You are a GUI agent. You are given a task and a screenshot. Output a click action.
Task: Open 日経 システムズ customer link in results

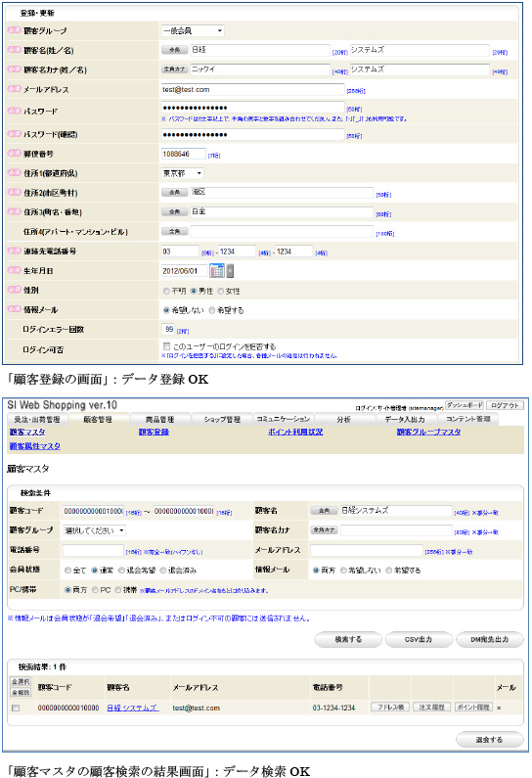[x=133, y=709]
